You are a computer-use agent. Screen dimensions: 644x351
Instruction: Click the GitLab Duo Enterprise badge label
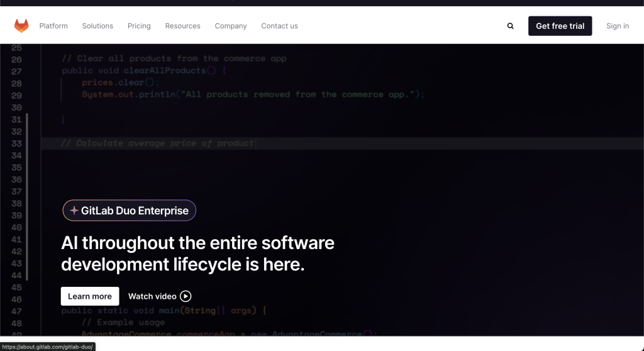(135, 211)
